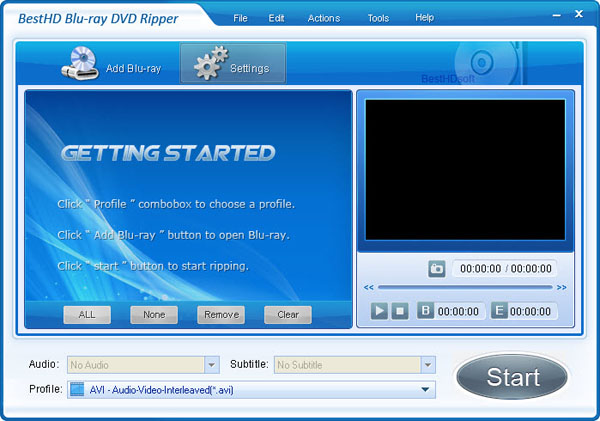Expand the Subtitle dropdown arrow
Screen dimensions: 600x421
tap(428, 365)
